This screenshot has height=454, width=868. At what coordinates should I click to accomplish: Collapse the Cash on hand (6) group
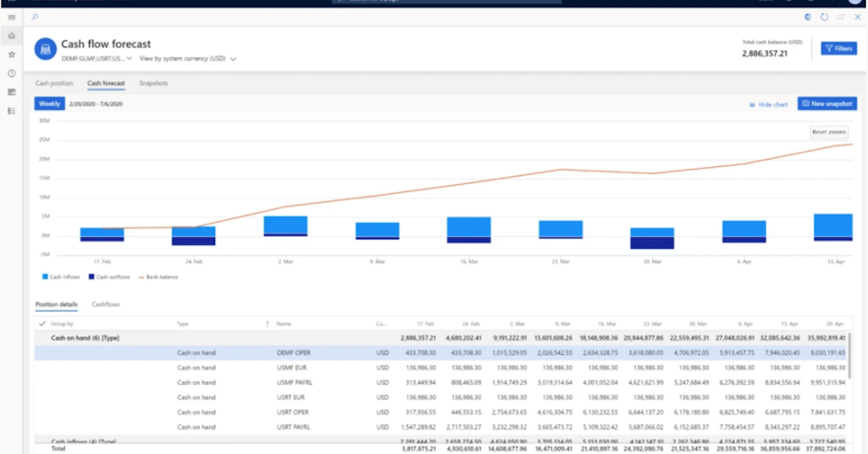click(85, 338)
